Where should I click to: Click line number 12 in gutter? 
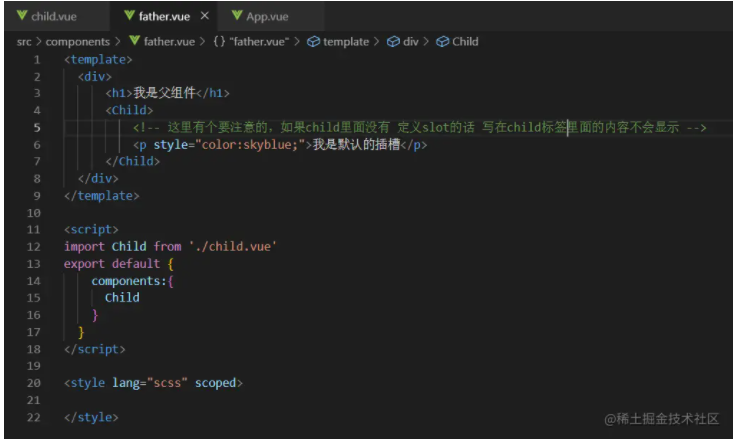click(34, 247)
